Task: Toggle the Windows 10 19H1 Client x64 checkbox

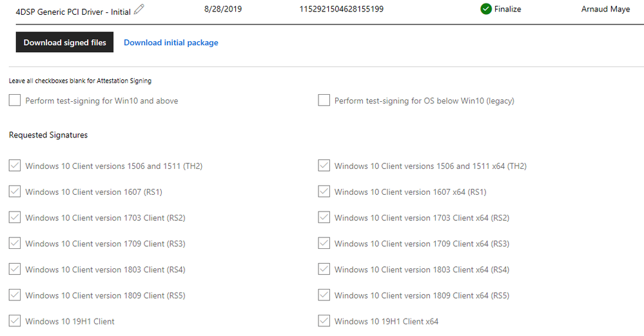Action: point(324,321)
